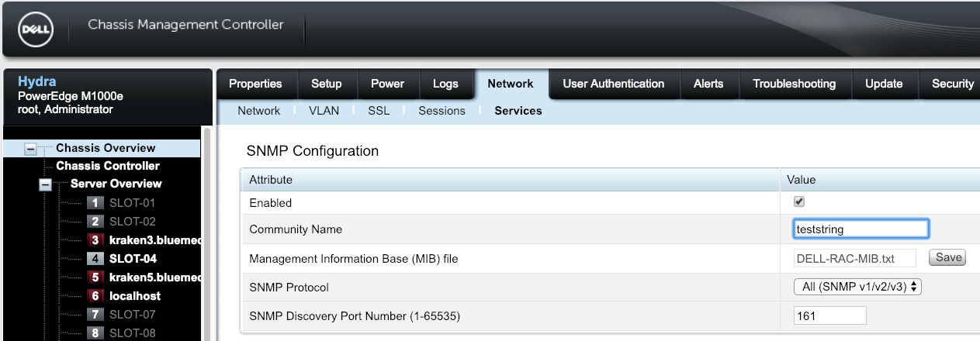Open the Alerts tab
The width and height of the screenshot is (980, 341).
(x=708, y=84)
